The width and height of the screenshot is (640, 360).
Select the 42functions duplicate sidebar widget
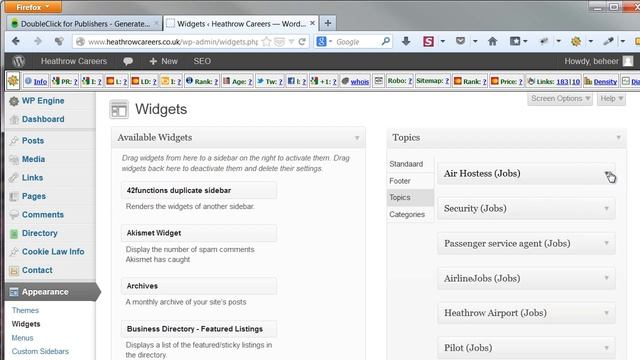tap(199, 191)
